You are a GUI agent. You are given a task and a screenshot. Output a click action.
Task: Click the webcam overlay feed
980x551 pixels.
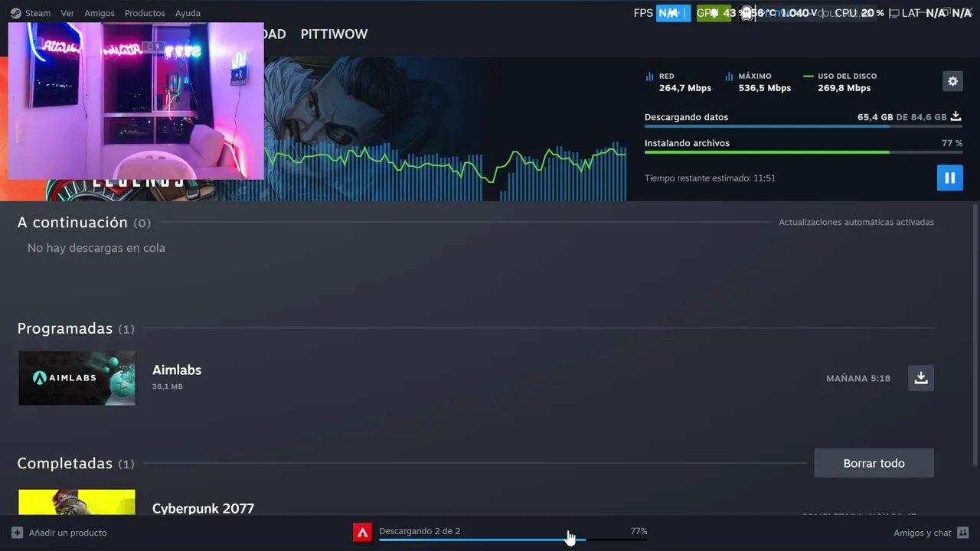pos(136,100)
